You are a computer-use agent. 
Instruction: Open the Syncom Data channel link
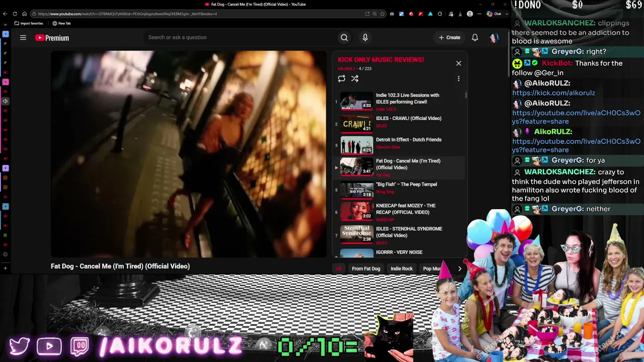click(x=388, y=147)
